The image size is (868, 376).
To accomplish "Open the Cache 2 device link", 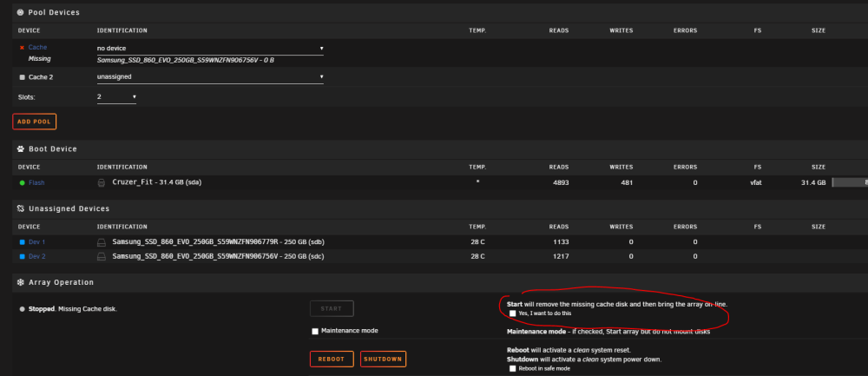I will tap(41, 77).
